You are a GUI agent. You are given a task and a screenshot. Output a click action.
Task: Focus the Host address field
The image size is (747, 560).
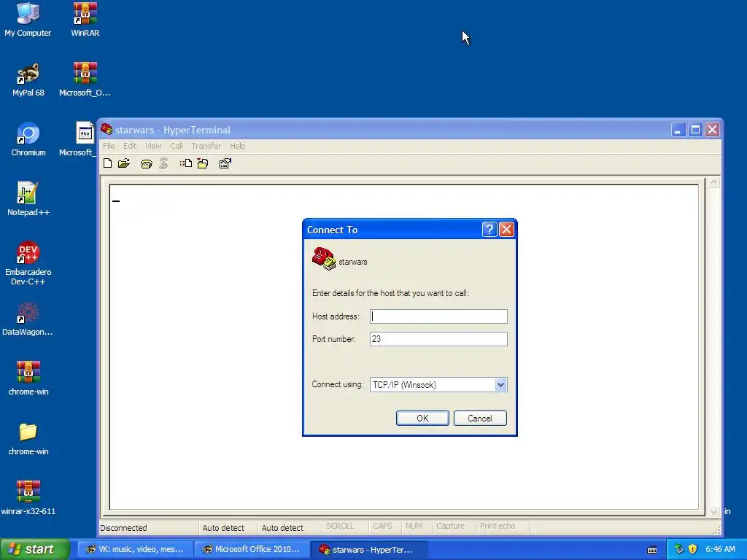click(x=438, y=316)
